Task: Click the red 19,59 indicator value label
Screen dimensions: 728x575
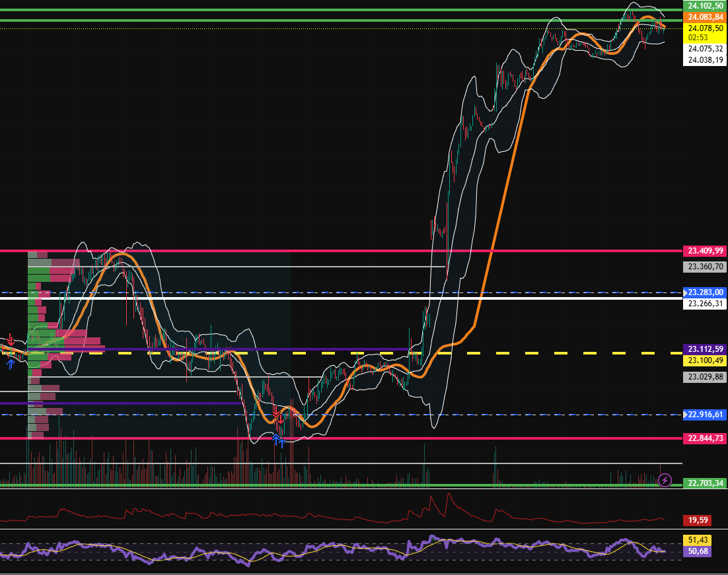Action: click(697, 520)
